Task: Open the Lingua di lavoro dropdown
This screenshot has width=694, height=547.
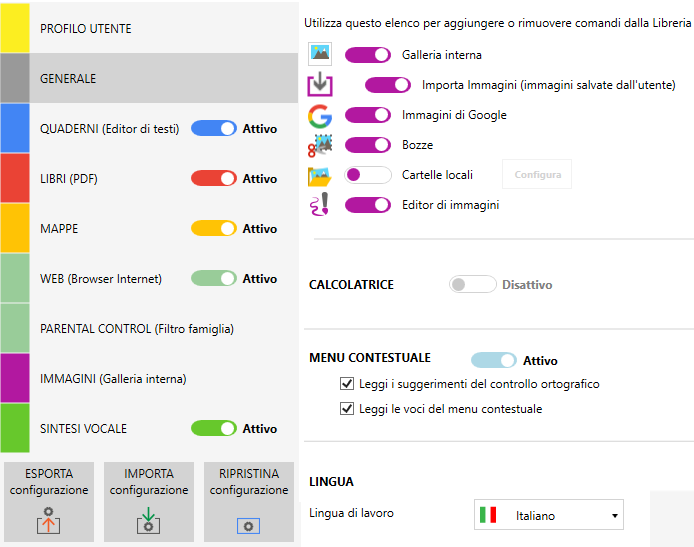Action: [x=548, y=516]
